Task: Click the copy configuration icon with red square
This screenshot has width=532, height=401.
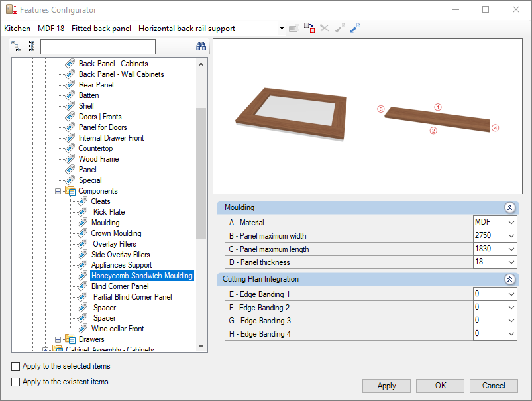Action: [309, 28]
